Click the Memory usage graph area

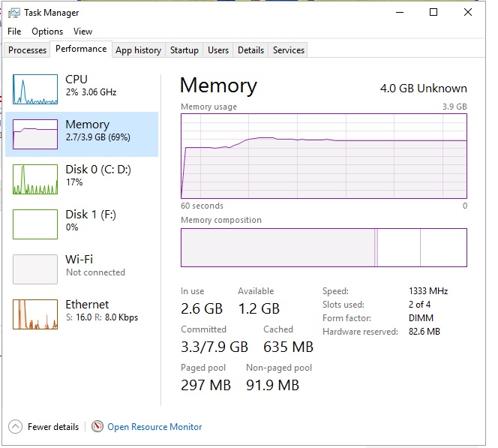[x=324, y=156]
